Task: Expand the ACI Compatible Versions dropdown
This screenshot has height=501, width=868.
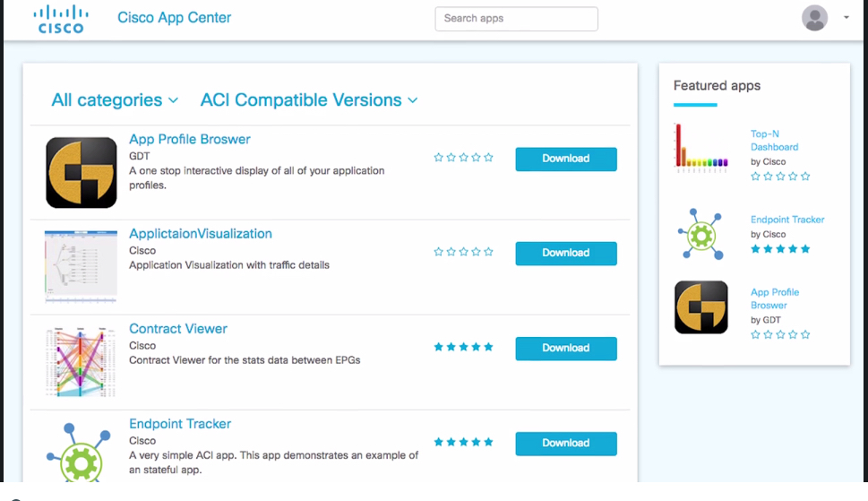Action: pos(309,100)
